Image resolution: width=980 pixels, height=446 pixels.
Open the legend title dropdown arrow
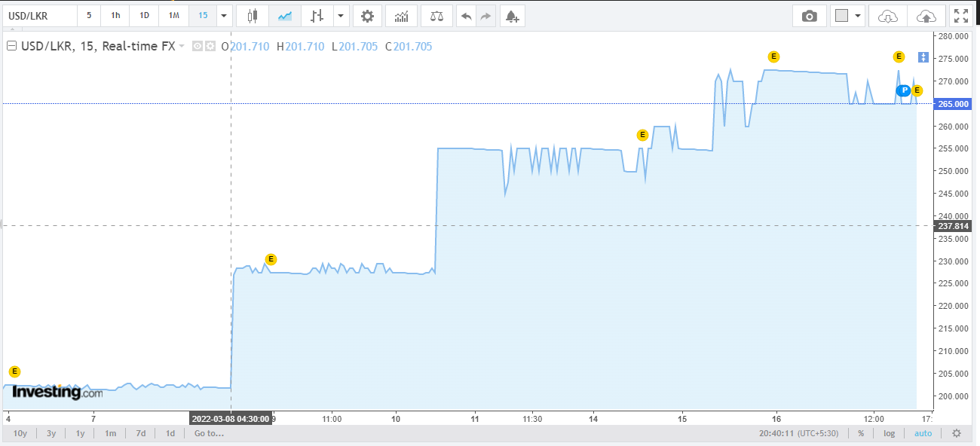click(x=182, y=47)
